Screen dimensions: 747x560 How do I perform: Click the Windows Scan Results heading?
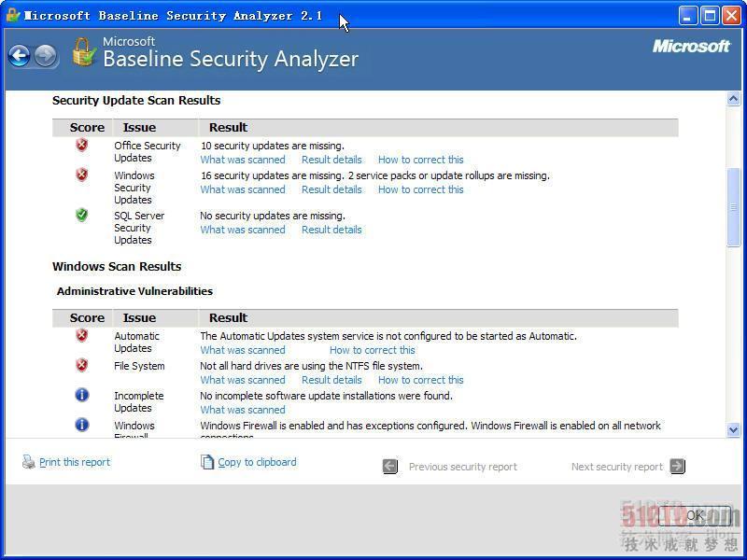(x=117, y=266)
